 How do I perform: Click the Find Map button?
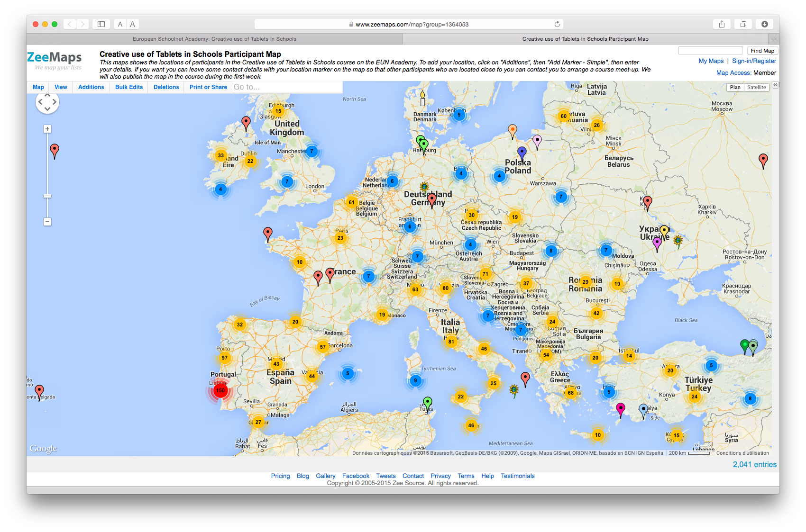click(762, 51)
